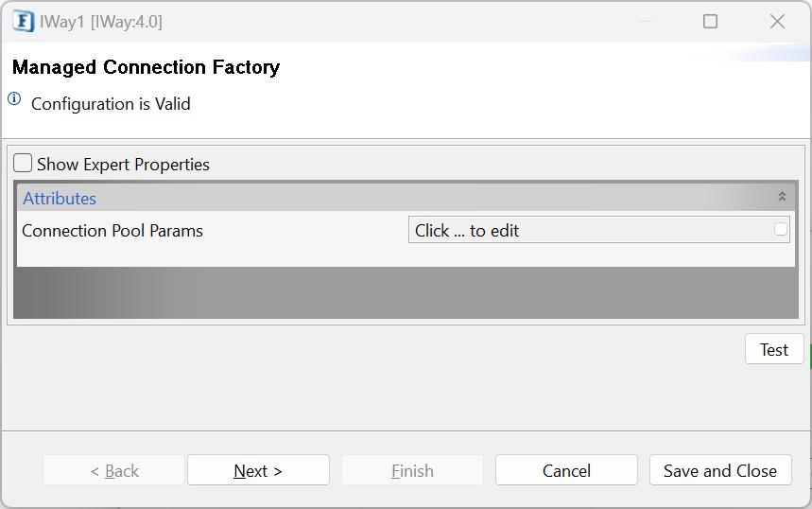This screenshot has width=812, height=509.
Task: Open the Connection Pool Params edit button
Action: click(781, 229)
